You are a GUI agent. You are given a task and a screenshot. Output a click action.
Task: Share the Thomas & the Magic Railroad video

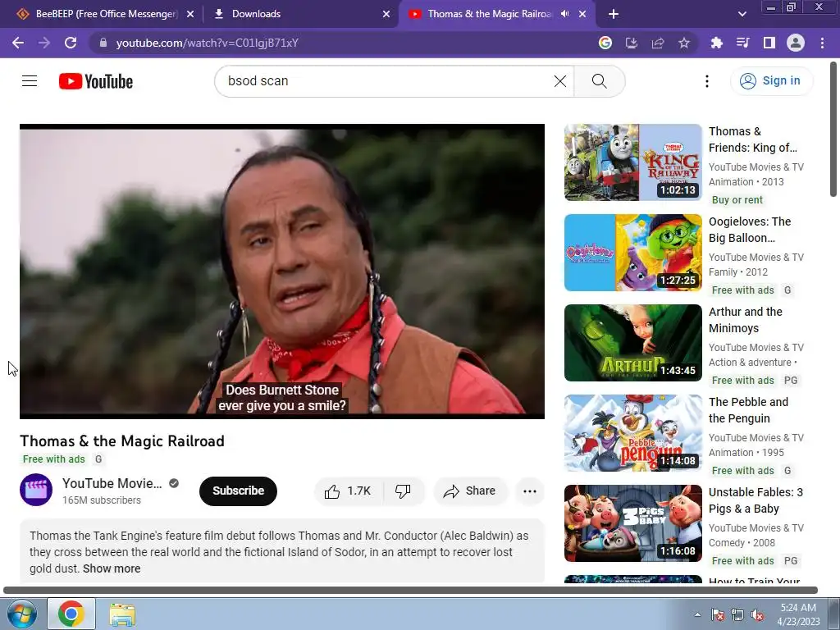(470, 491)
